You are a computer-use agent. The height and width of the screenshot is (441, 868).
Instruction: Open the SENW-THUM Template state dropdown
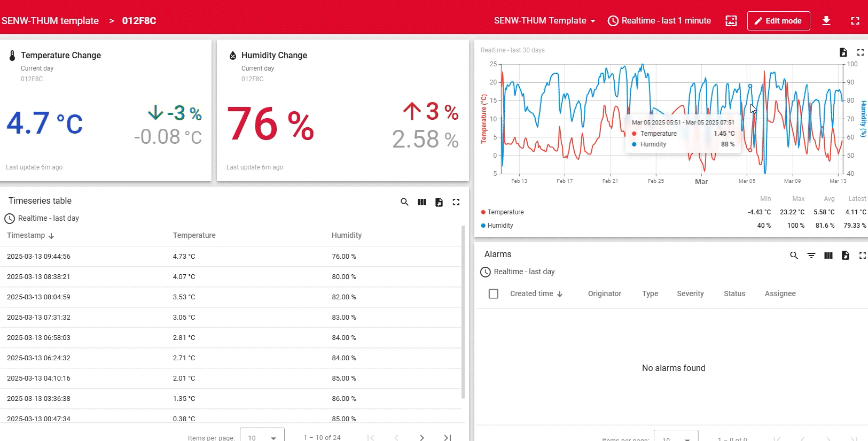[x=544, y=21]
